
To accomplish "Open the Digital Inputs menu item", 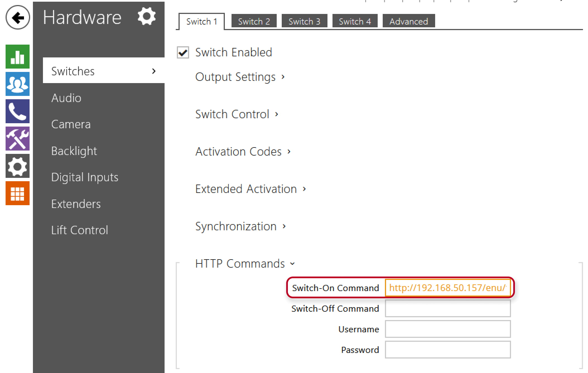I will tap(85, 178).
